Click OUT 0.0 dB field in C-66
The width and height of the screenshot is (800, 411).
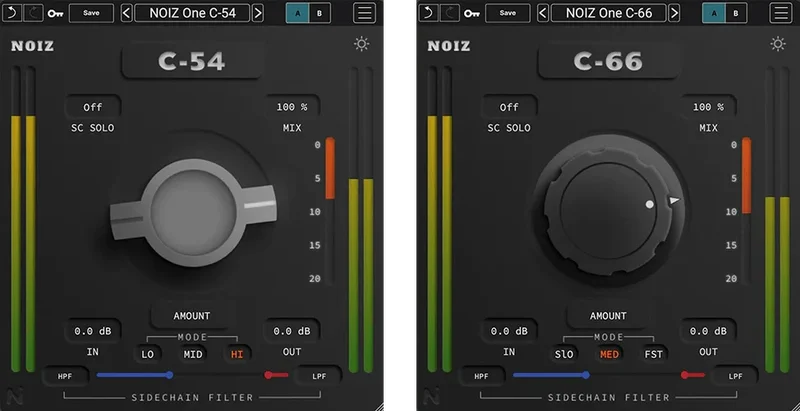coord(708,331)
